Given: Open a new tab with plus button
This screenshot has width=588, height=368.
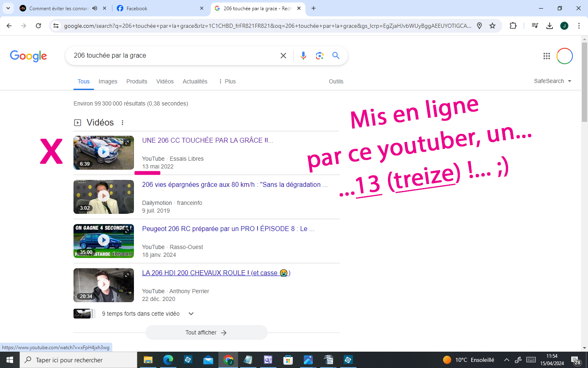Looking at the screenshot, I should click(x=314, y=8).
